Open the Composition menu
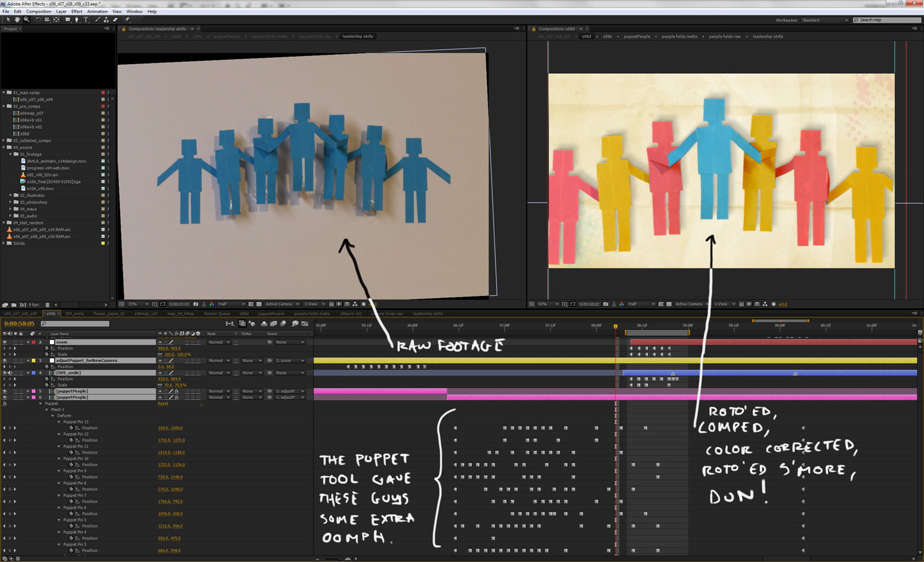 tap(39, 12)
